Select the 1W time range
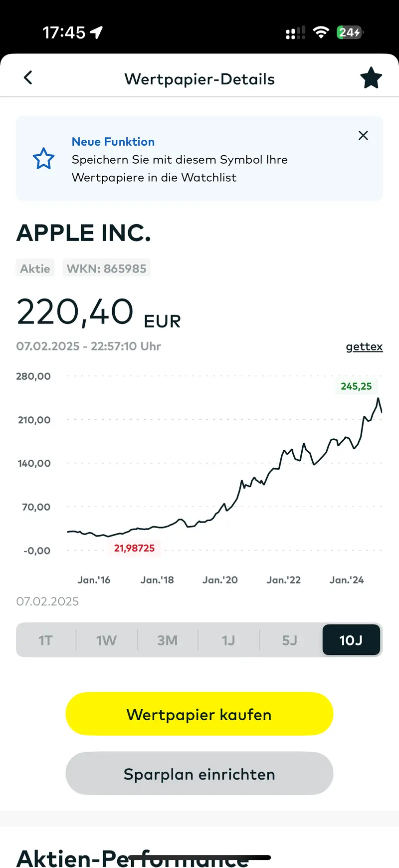 tap(106, 640)
